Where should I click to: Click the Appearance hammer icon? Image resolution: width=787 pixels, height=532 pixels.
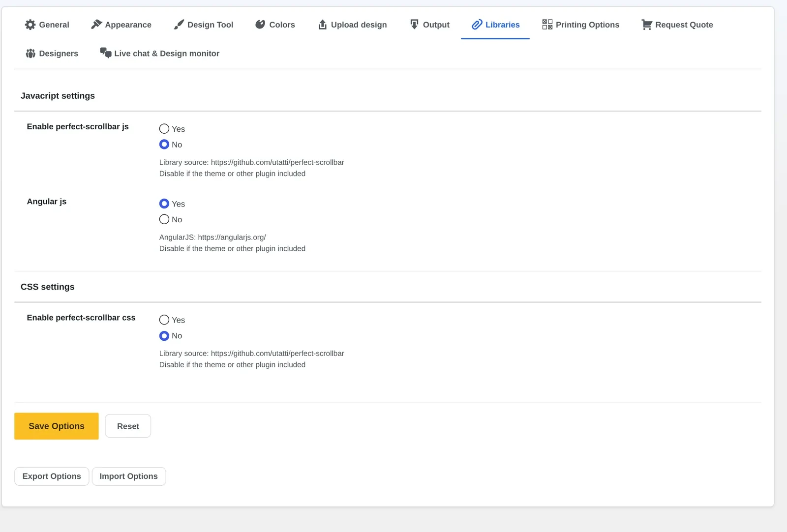96,25
